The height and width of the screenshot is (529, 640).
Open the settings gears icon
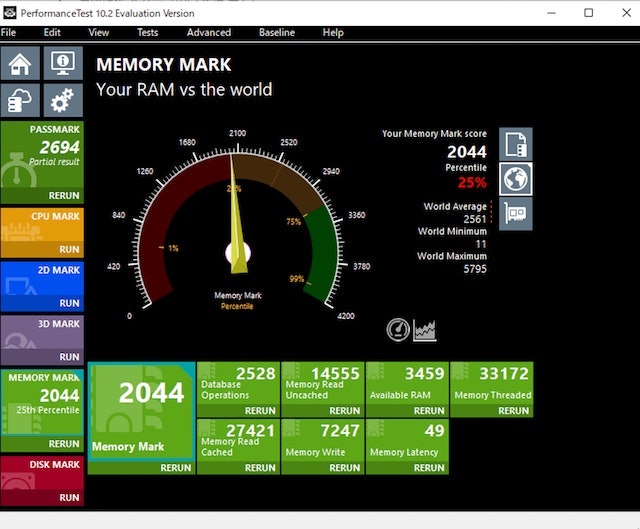click(x=63, y=100)
